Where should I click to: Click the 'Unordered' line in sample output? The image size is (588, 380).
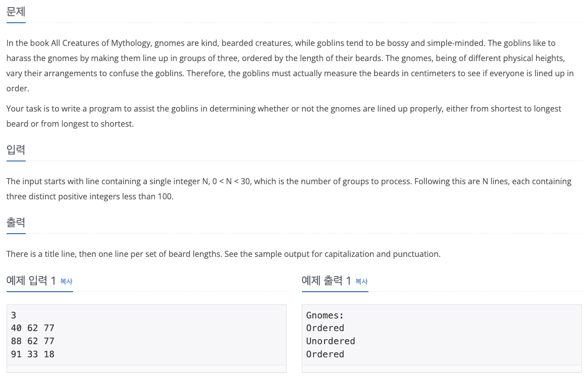(331, 341)
